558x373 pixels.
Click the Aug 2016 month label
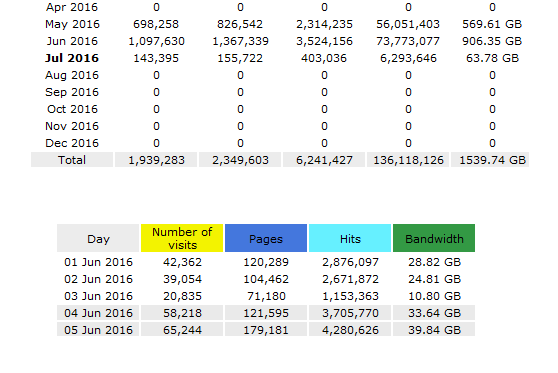pyautogui.click(x=72, y=75)
